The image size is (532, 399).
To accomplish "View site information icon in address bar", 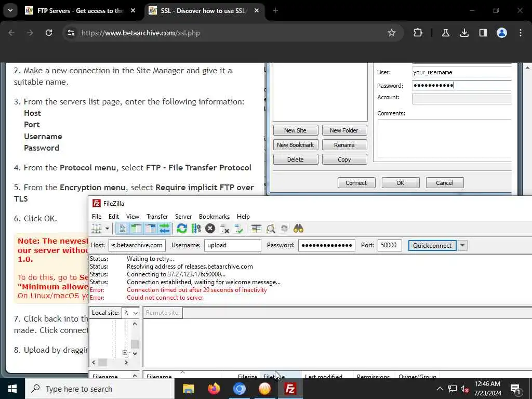I will pos(71,33).
